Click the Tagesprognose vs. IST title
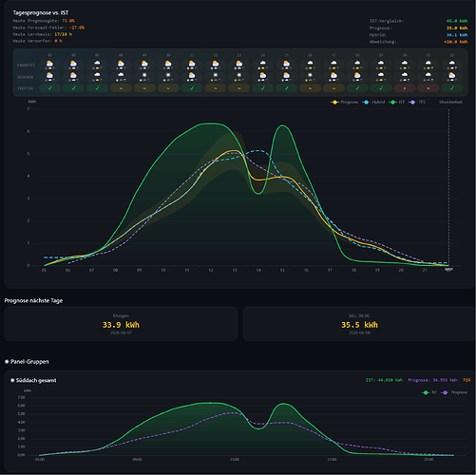Screen dimensions: 476x475 [x=41, y=12]
